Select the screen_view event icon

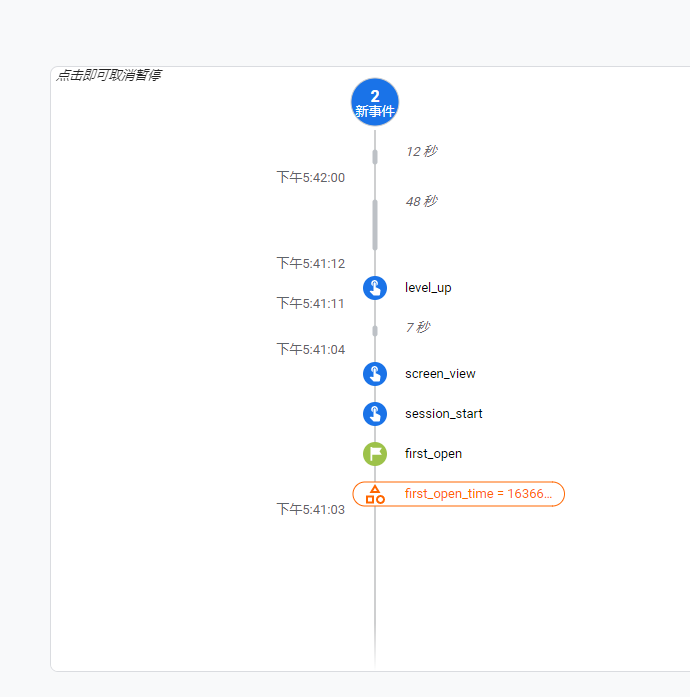[x=375, y=374]
